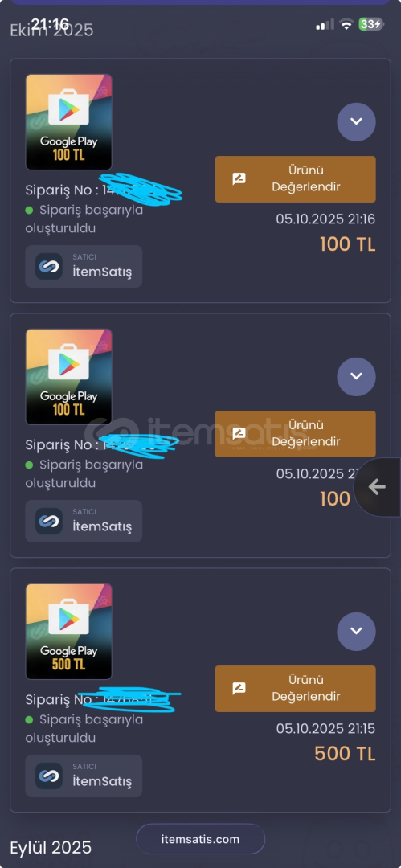Open İtemSatış seller badge on first order
The height and width of the screenshot is (868, 401).
pyautogui.click(x=84, y=266)
